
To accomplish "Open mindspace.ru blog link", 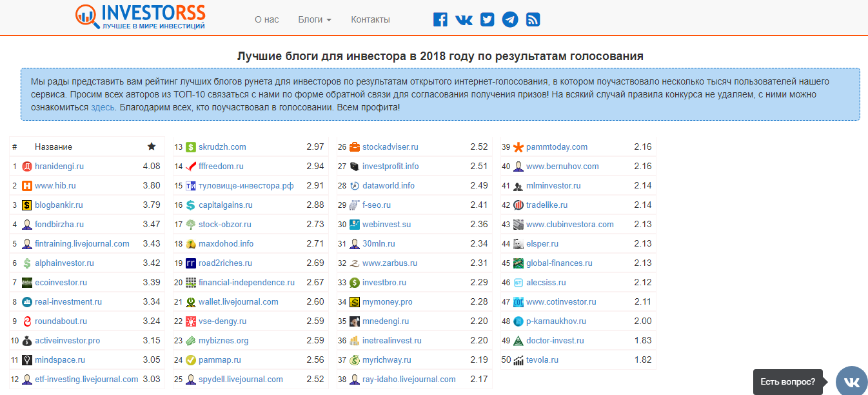I will coord(60,360).
